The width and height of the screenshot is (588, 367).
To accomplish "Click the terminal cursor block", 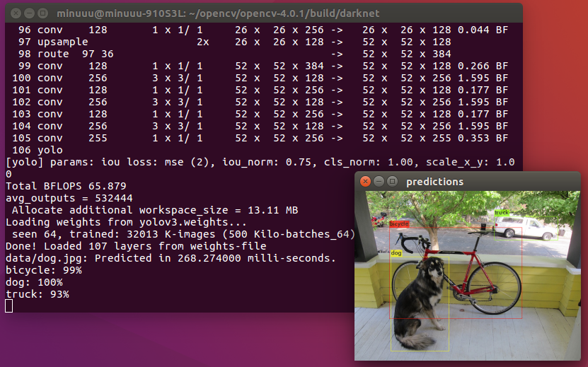I will 9,306.
